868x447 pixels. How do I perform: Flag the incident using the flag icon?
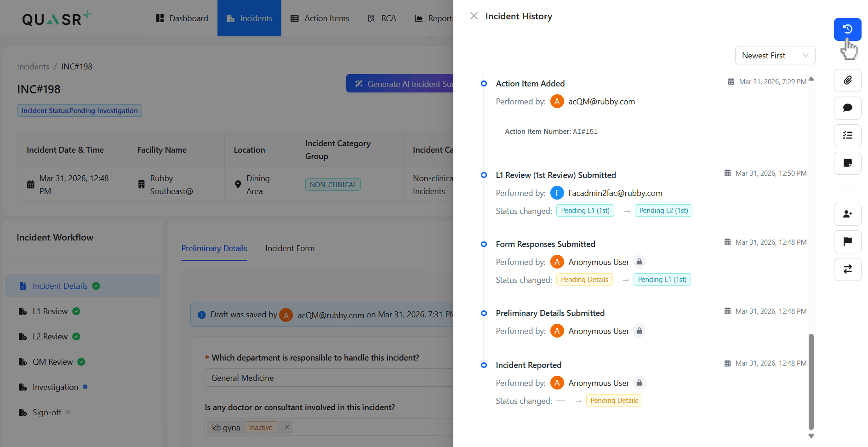[847, 242]
